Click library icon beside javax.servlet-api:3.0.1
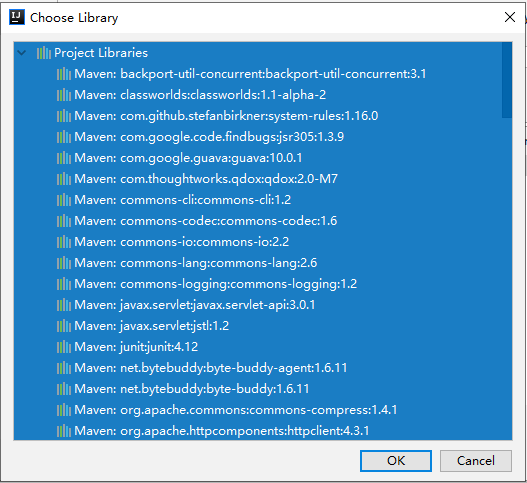The height and width of the screenshot is (483, 527). [64, 305]
